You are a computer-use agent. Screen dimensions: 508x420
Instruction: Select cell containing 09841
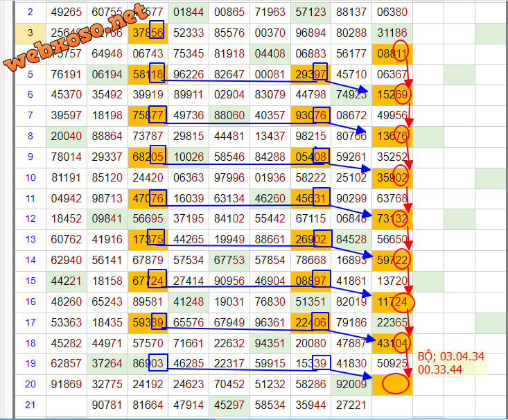(107, 219)
